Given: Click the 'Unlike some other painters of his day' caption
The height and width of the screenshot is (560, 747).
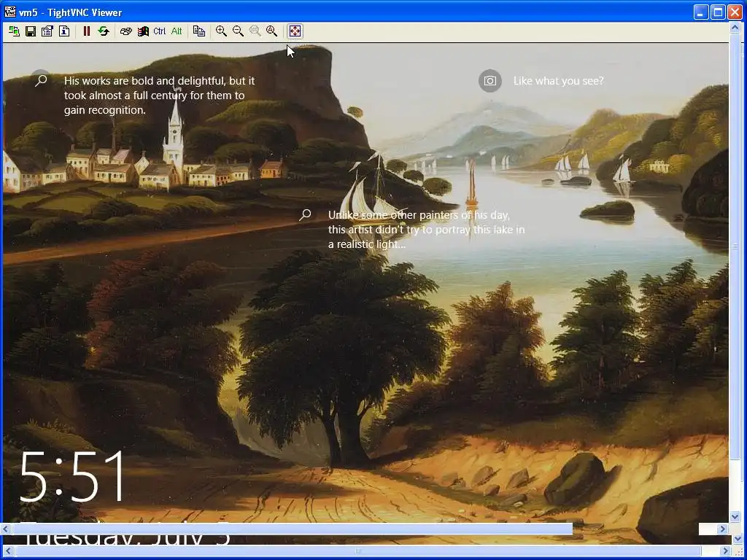Looking at the screenshot, I should pos(426,230).
